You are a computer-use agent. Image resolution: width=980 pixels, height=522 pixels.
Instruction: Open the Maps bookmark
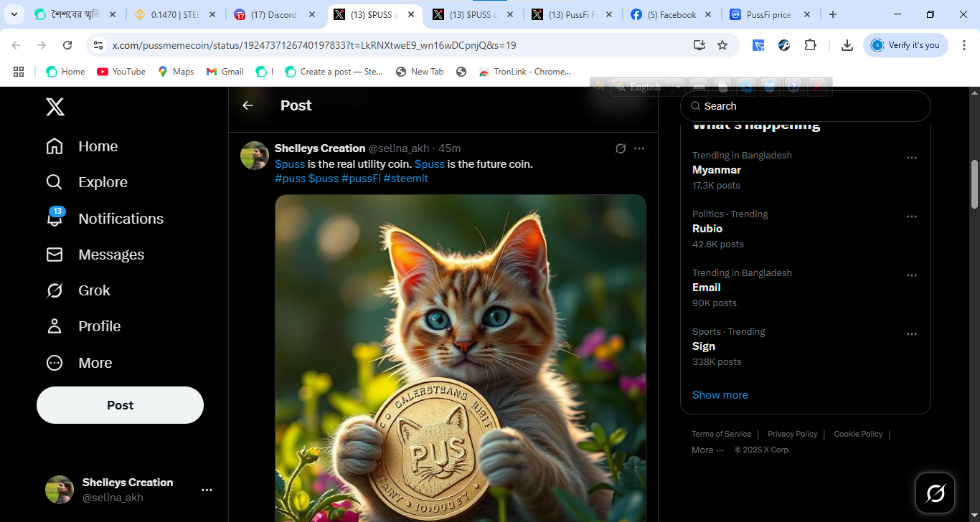(x=176, y=72)
